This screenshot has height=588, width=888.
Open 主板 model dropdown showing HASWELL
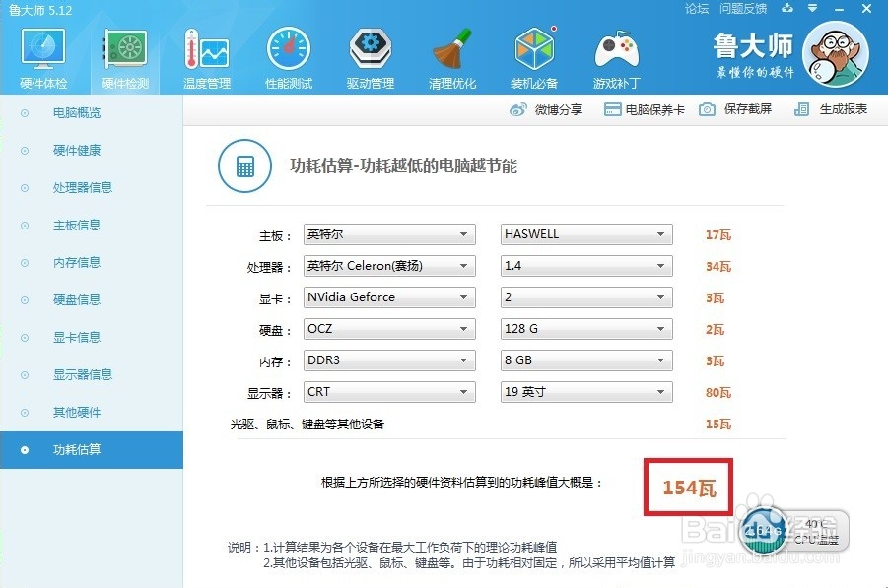pyautogui.click(x=586, y=234)
